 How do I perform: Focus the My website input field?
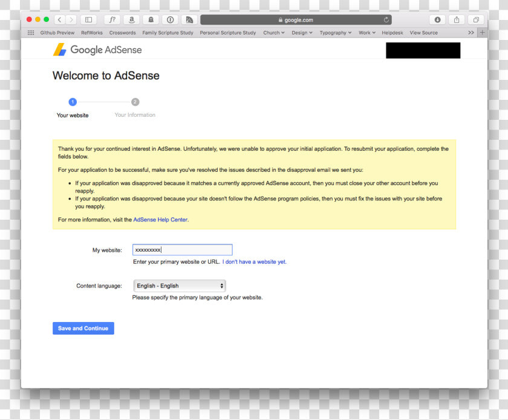point(183,250)
